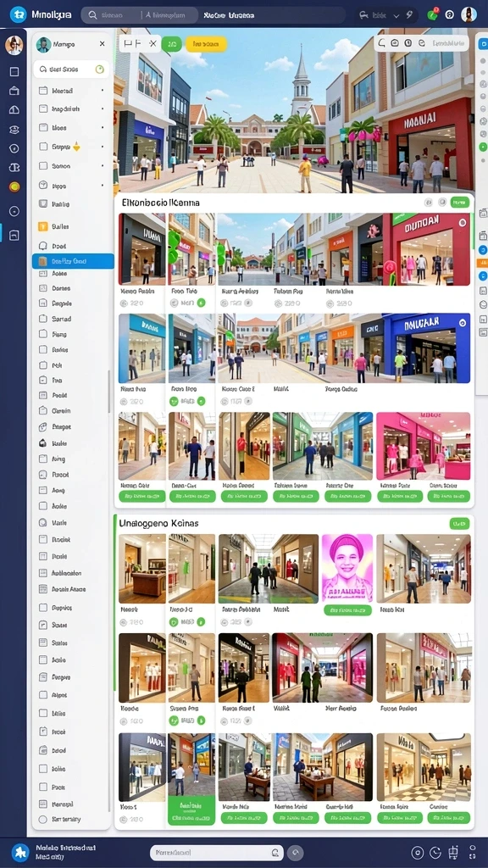Click the large green block under bottom-row thumbnail
488x868 pixels.
click(191, 811)
